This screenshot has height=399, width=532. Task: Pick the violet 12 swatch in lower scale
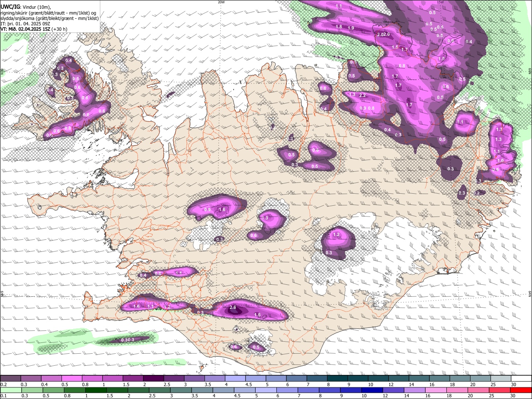click(394, 390)
